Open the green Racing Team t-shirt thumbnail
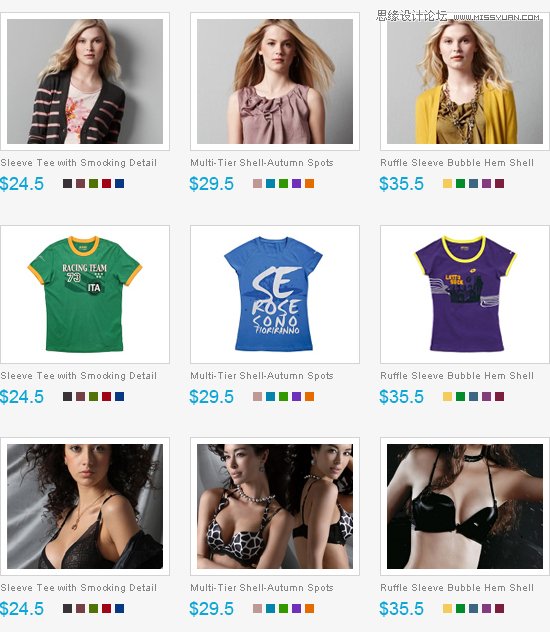Screen dimensions: 550x632 (x=85, y=294)
